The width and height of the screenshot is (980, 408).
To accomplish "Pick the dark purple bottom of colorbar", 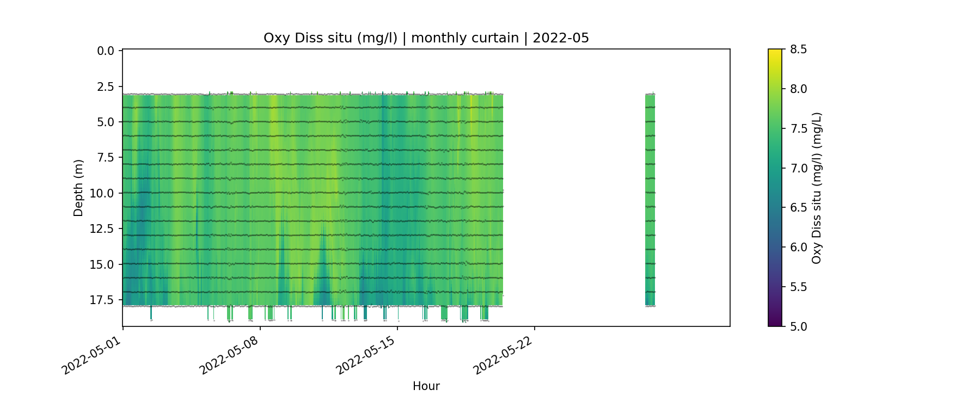I will pyautogui.click(x=775, y=323).
